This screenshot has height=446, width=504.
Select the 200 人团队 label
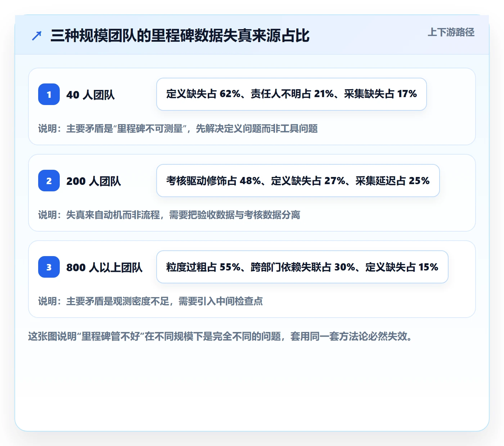pyautogui.click(x=94, y=181)
